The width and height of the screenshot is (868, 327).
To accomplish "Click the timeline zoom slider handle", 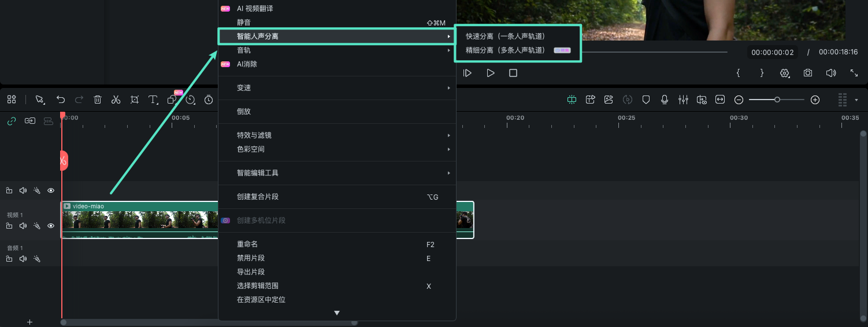I will click(x=777, y=100).
